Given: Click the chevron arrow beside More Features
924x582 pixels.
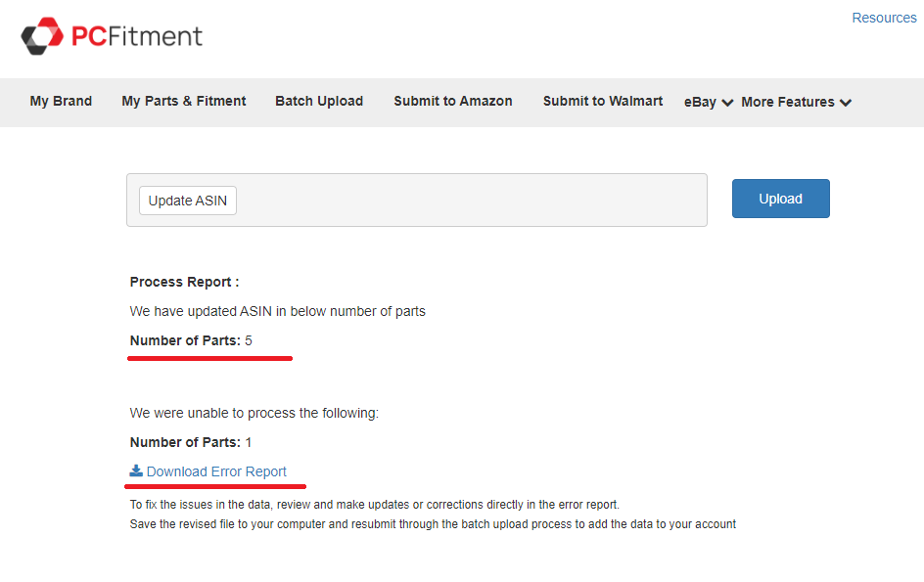Looking at the screenshot, I should click(x=846, y=103).
